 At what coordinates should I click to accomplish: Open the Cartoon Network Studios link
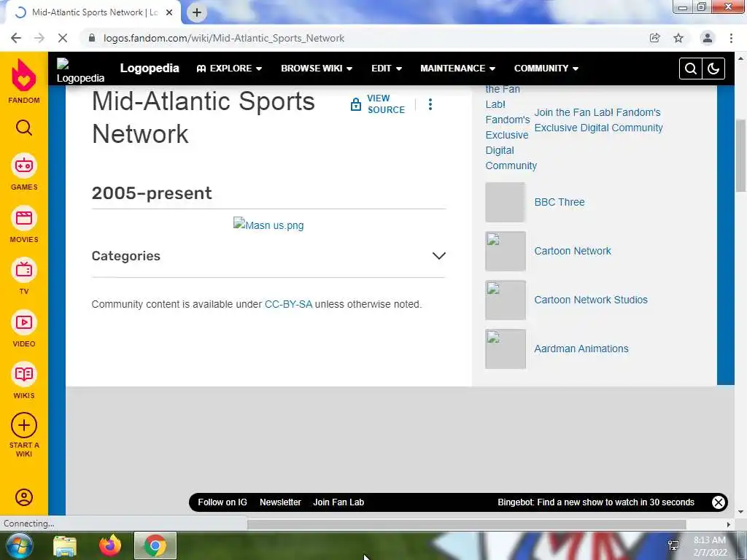pos(591,300)
